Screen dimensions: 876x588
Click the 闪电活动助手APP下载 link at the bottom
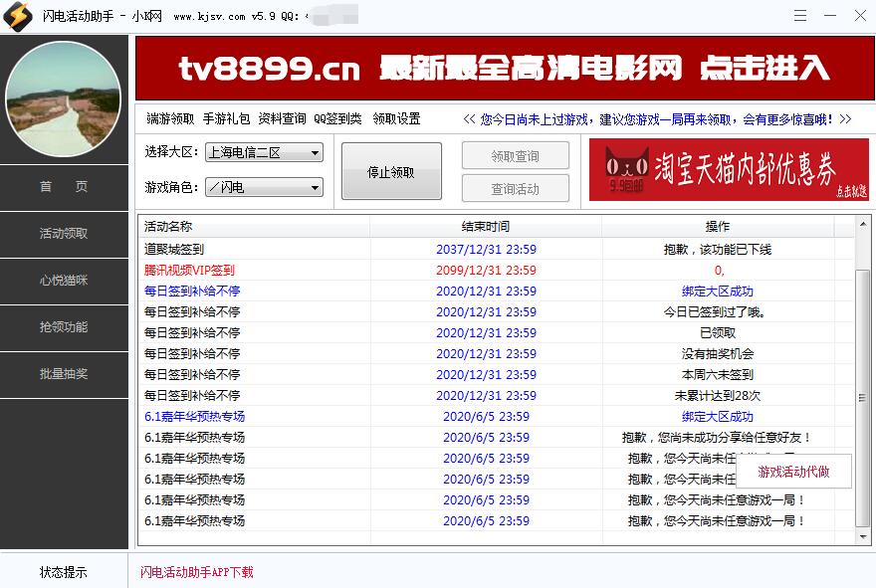195,572
